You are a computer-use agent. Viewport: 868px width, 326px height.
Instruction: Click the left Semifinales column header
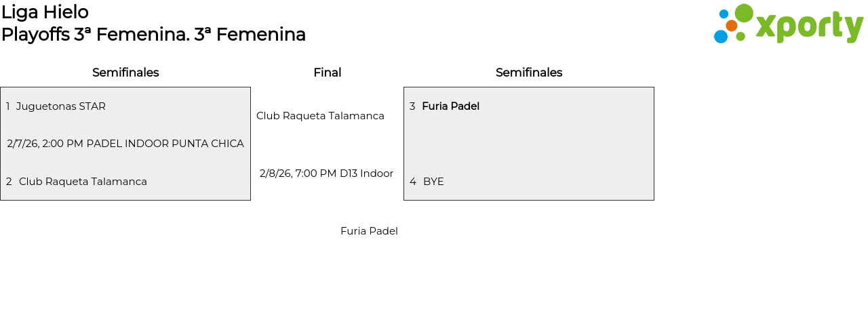click(x=125, y=73)
